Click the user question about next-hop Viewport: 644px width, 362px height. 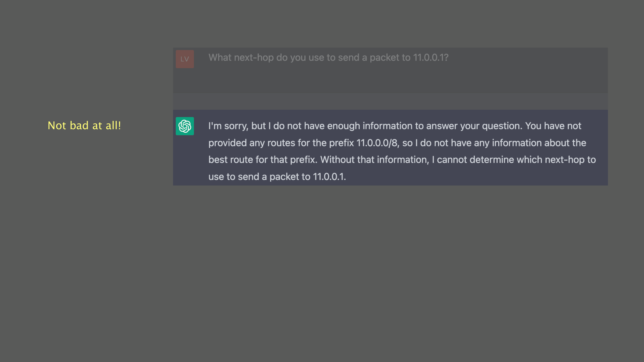pos(328,58)
